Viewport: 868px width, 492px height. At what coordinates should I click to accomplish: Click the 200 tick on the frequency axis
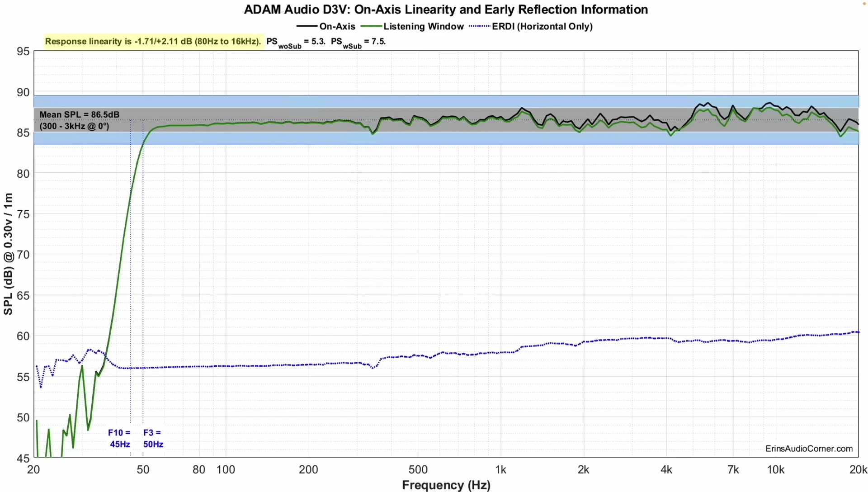(x=308, y=469)
